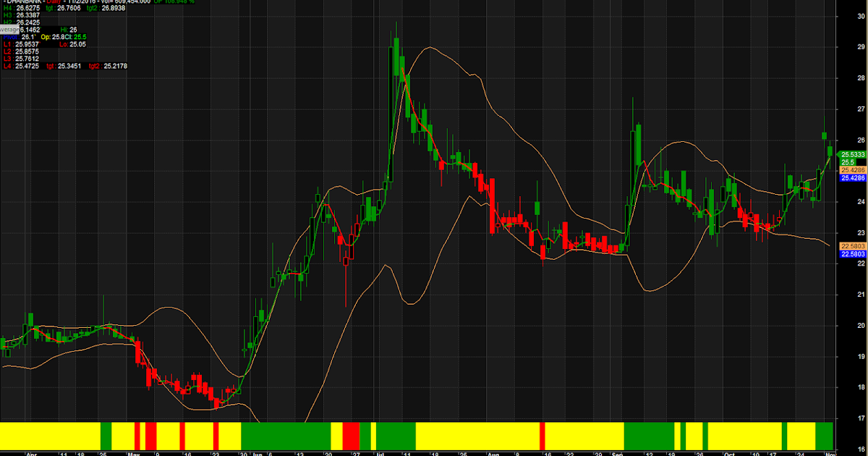Screen dimensions: 868x456
Task: Select the 17 mark on the price axis
Action: pyautogui.click(x=861, y=418)
